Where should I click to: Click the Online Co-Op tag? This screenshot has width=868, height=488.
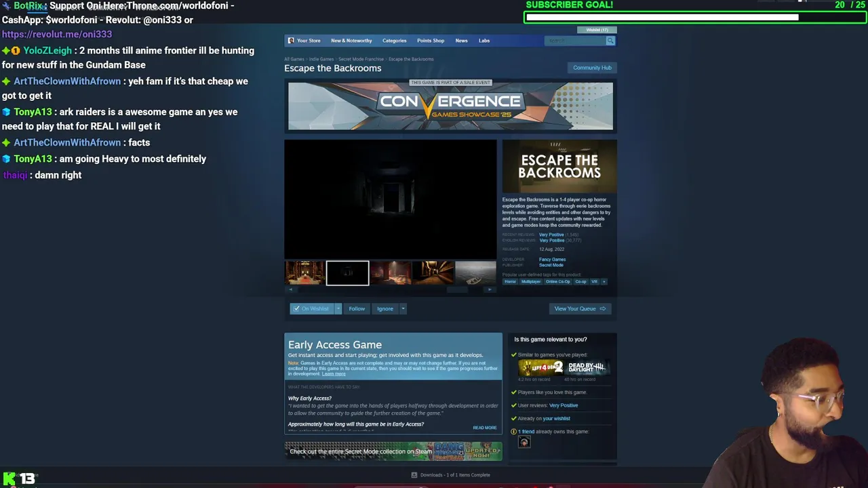pos(557,281)
